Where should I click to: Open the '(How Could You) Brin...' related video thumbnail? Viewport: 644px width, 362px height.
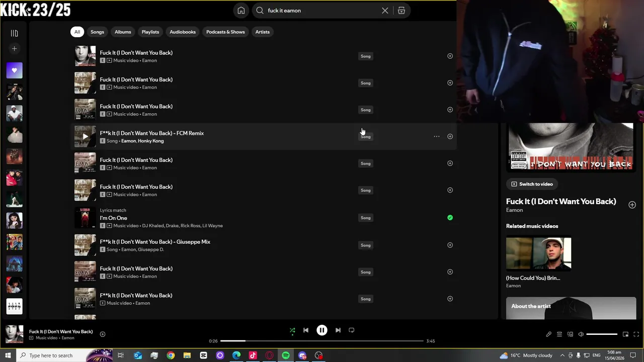pos(538,254)
